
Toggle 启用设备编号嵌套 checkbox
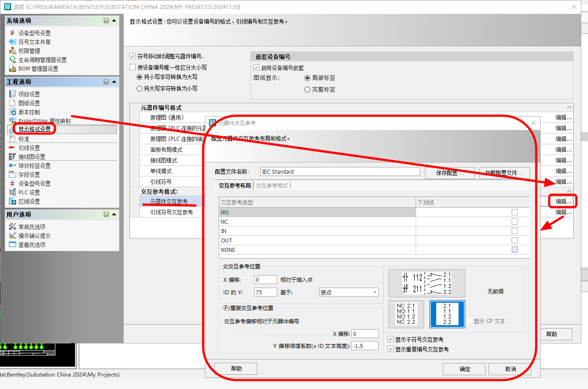tap(256, 68)
